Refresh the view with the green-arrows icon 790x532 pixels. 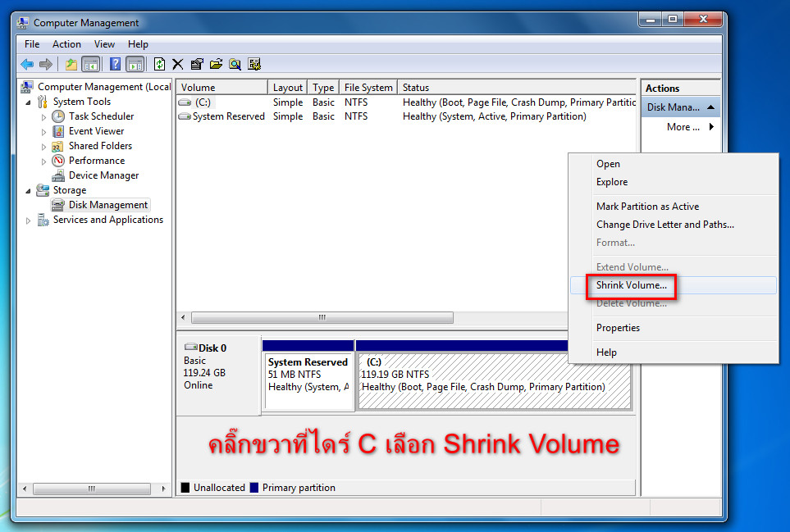click(x=159, y=65)
